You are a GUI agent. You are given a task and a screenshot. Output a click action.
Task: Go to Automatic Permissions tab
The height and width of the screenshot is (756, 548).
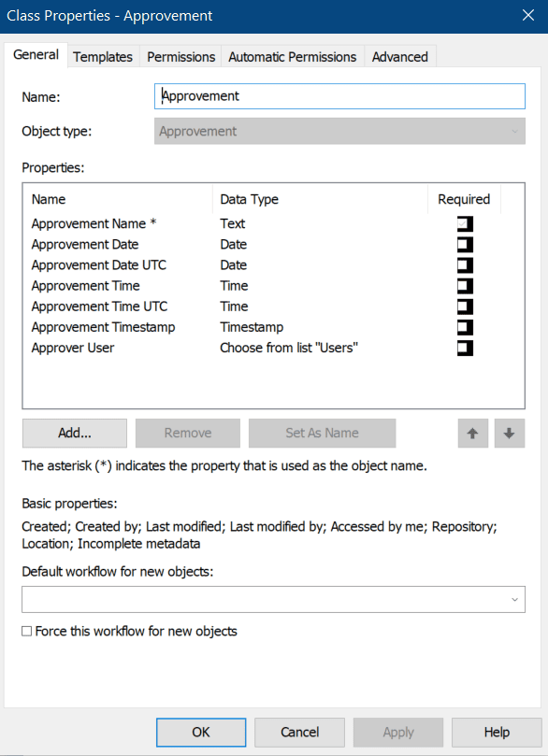point(293,57)
